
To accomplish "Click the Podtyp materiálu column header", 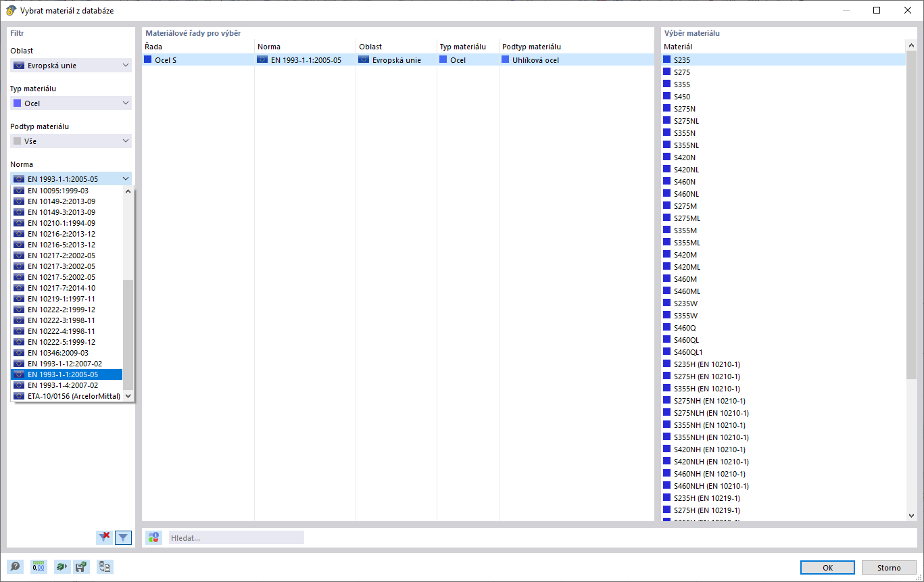I will (577, 47).
